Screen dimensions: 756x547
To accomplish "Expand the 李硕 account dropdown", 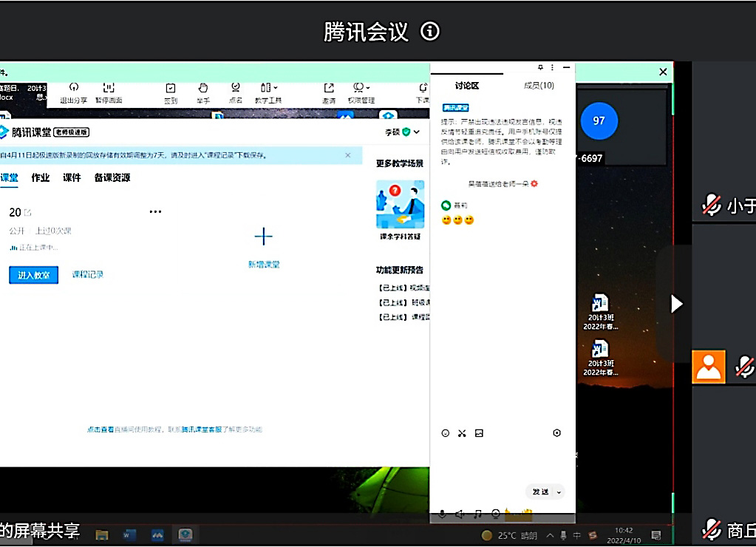I will pyautogui.click(x=417, y=132).
